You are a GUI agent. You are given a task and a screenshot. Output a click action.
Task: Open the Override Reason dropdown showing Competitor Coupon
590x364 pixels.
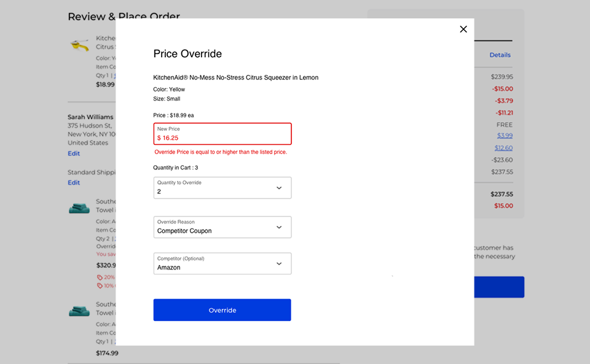tap(222, 227)
